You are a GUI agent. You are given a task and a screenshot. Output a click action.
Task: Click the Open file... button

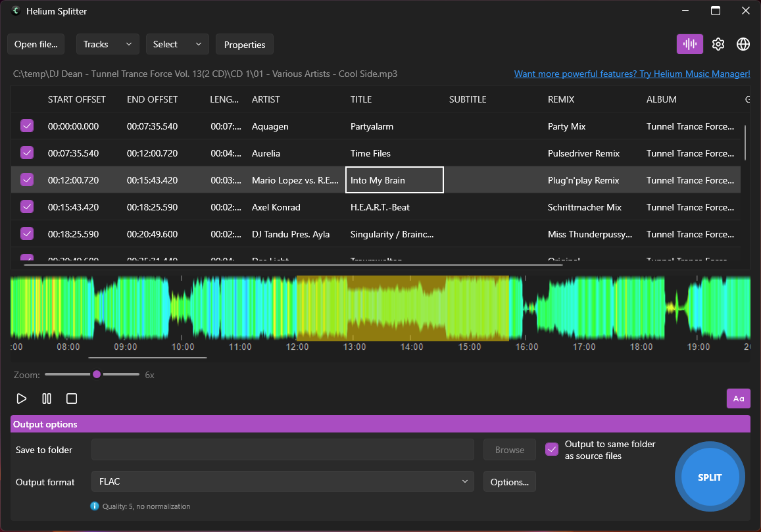point(36,44)
